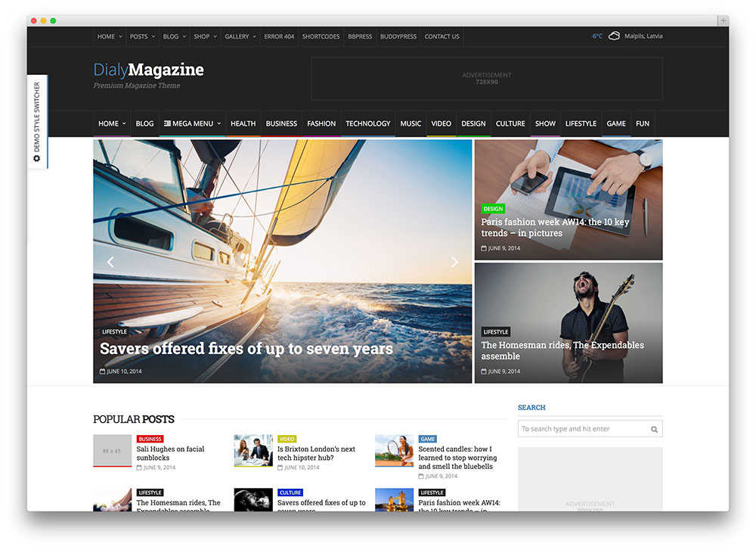
Task: Go to the Health category
Action: click(x=243, y=123)
